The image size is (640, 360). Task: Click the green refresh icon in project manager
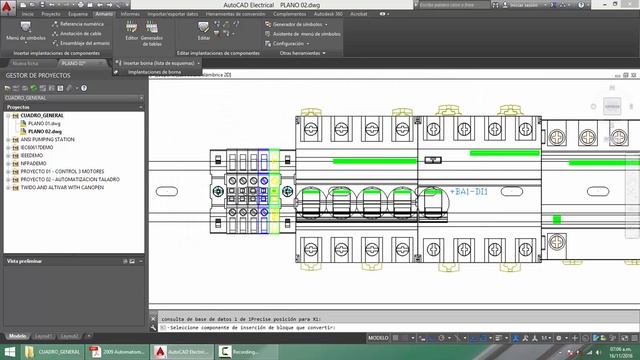(34, 88)
